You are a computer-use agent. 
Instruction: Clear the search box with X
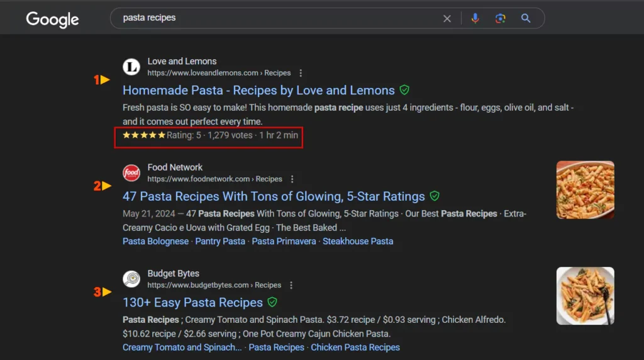[x=447, y=19]
